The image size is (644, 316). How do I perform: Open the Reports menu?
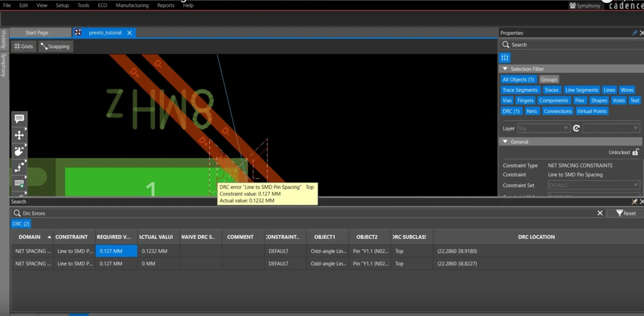click(x=166, y=5)
